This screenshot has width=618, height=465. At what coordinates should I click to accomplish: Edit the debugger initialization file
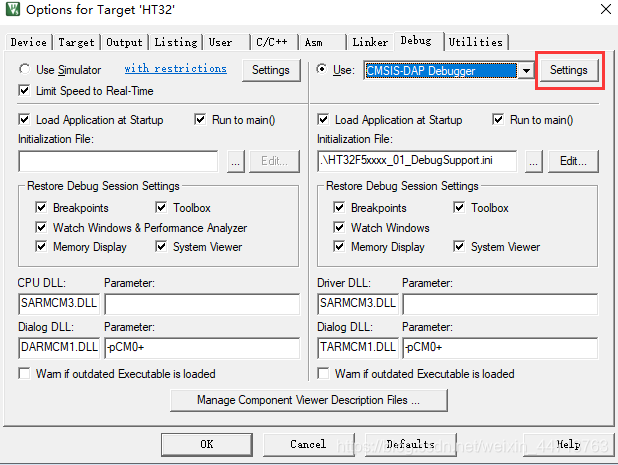pos(573,161)
